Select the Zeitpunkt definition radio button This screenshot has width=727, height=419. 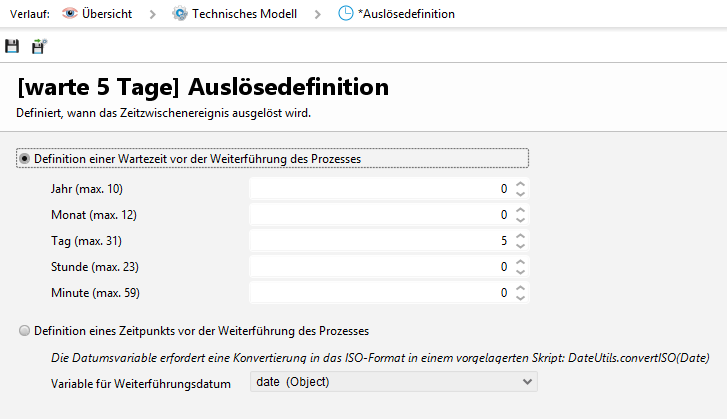[x=24, y=330]
